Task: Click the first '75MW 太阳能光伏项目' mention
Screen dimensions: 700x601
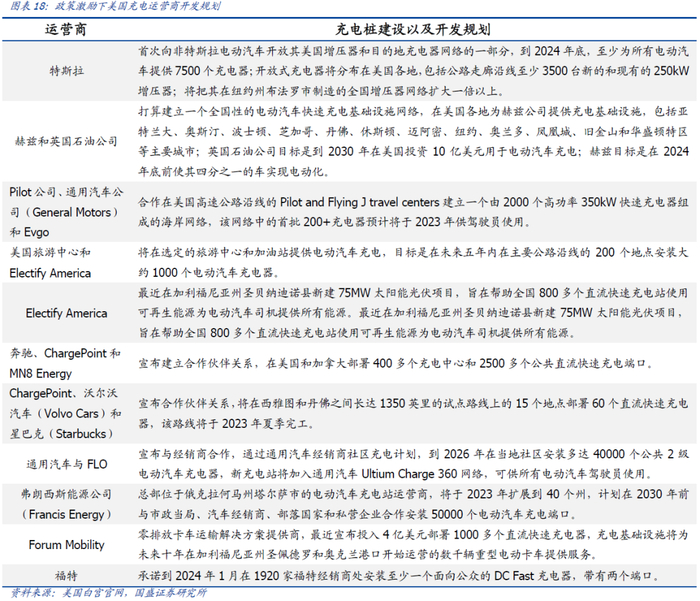Action: click(x=396, y=293)
